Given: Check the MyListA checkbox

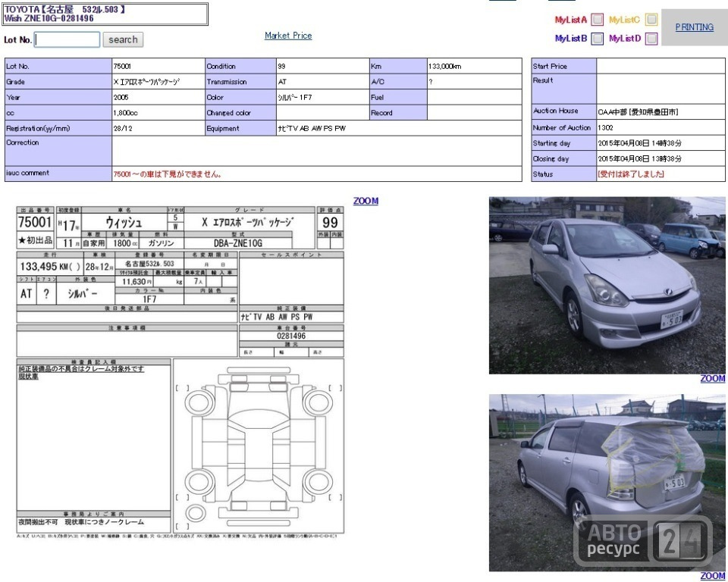Looking at the screenshot, I should (598, 20).
